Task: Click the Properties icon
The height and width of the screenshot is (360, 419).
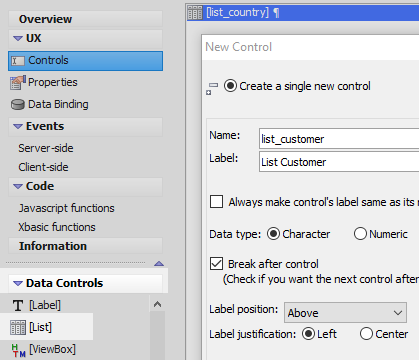Action: click(x=17, y=82)
